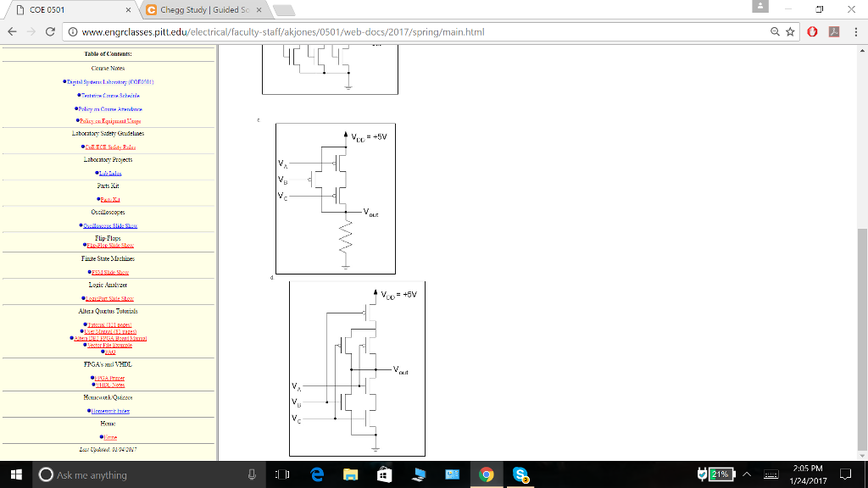Open Digital Systems Laboratory (COE0501) link
The image size is (868, 488).
click(109, 82)
